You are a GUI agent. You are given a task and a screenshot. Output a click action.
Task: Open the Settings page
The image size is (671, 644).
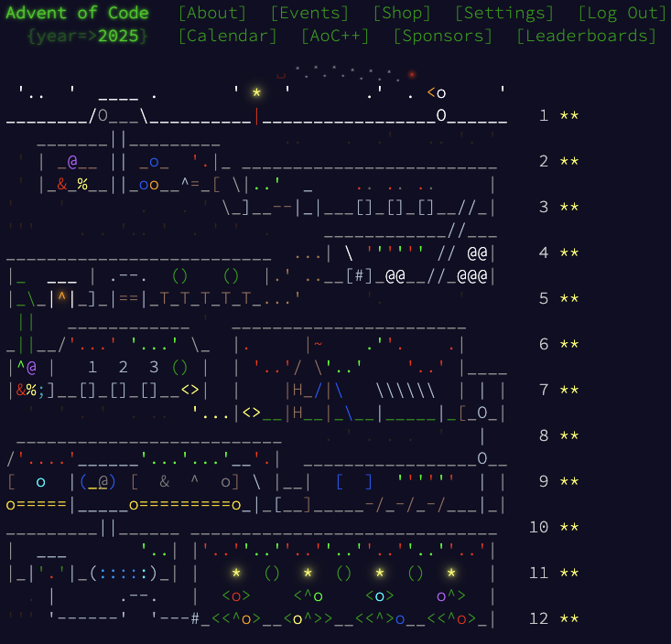pyautogui.click(x=504, y=13)
